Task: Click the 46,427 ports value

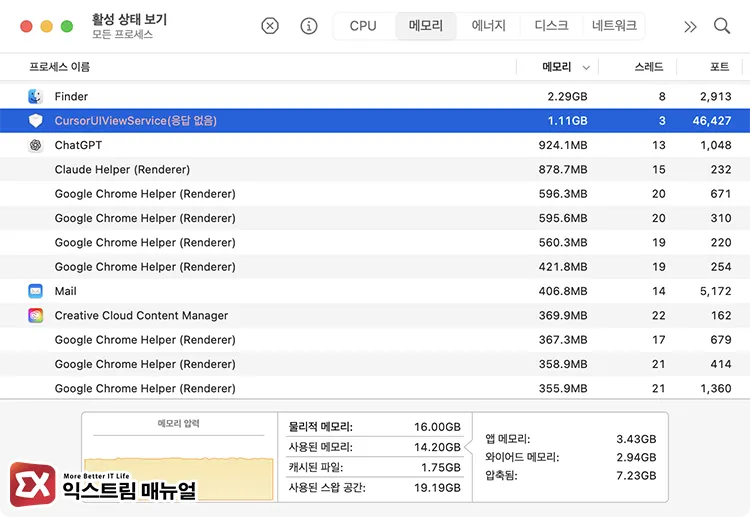Action: [x=712, y=121]
